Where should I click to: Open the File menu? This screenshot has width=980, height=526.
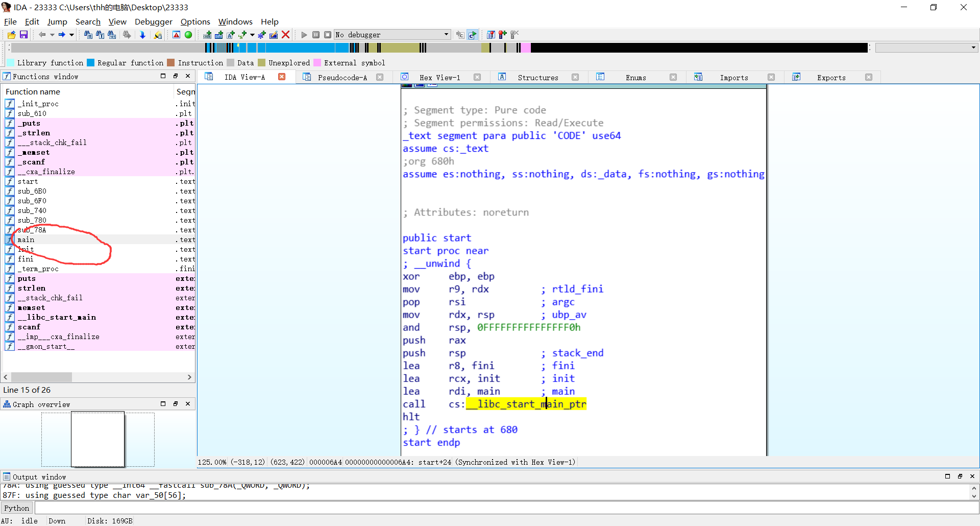(10, 21)
